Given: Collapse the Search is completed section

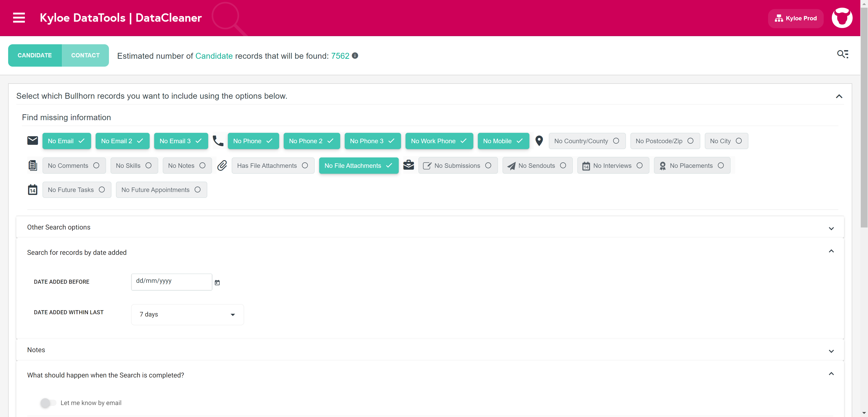Looking at the screenshot, I should point(831,374).
